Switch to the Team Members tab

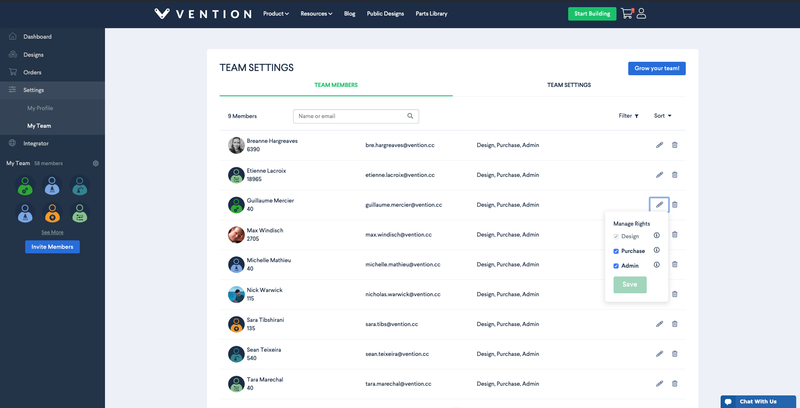pyautogui.click(x=336, y=85)
